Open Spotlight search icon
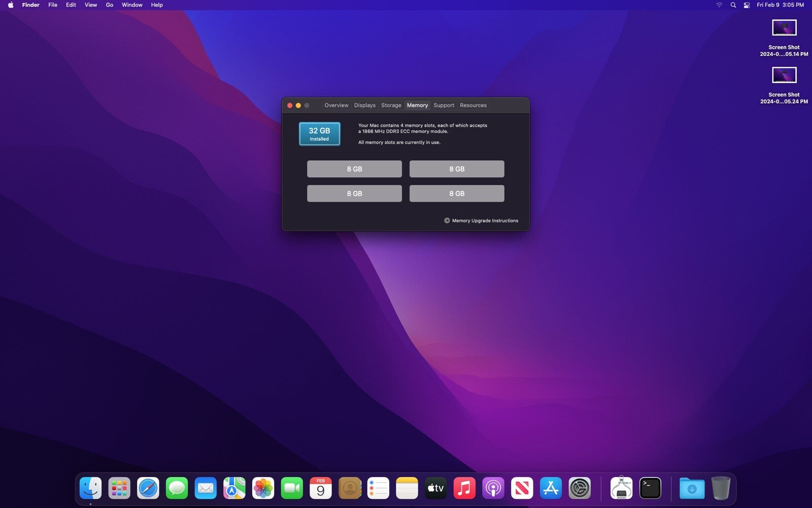The height and width of the screenshot is (508, 812). point(733,5)
